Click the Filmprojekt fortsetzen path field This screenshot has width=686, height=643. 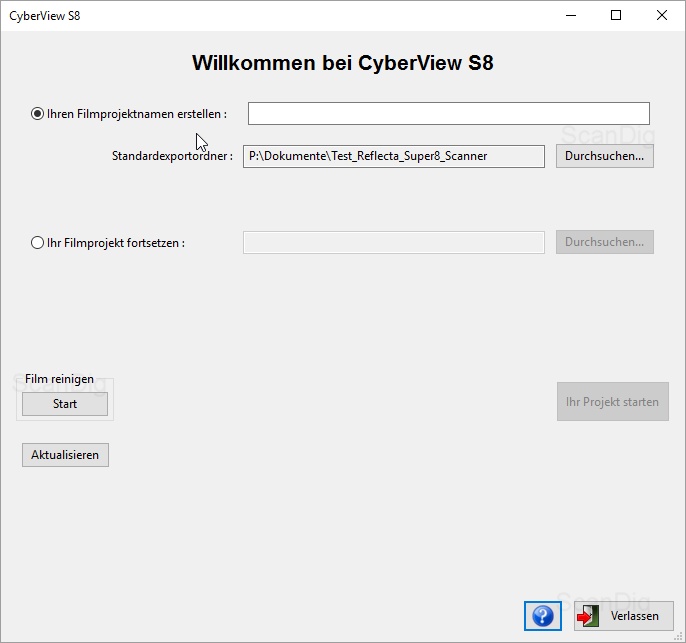point(394,242)
